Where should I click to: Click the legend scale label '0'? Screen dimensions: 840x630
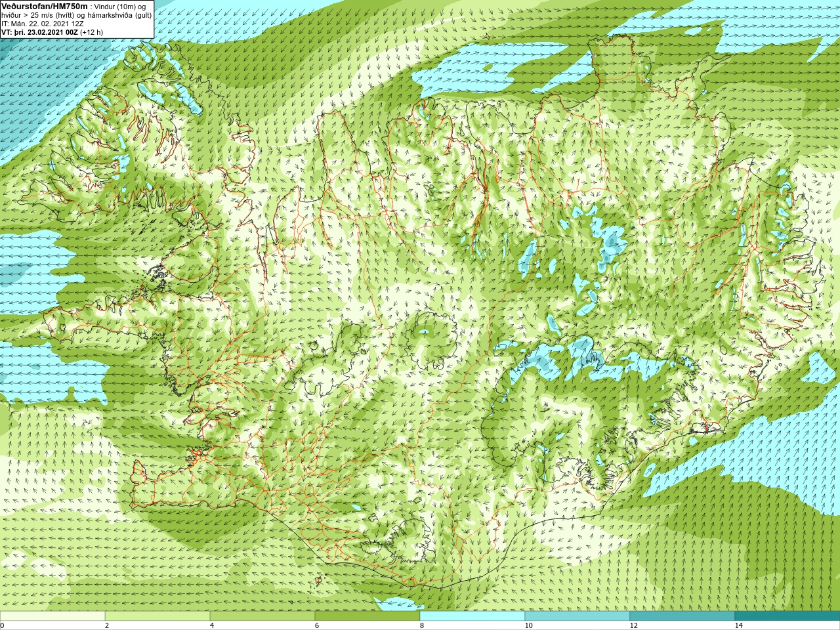click(x=3, y=625)
